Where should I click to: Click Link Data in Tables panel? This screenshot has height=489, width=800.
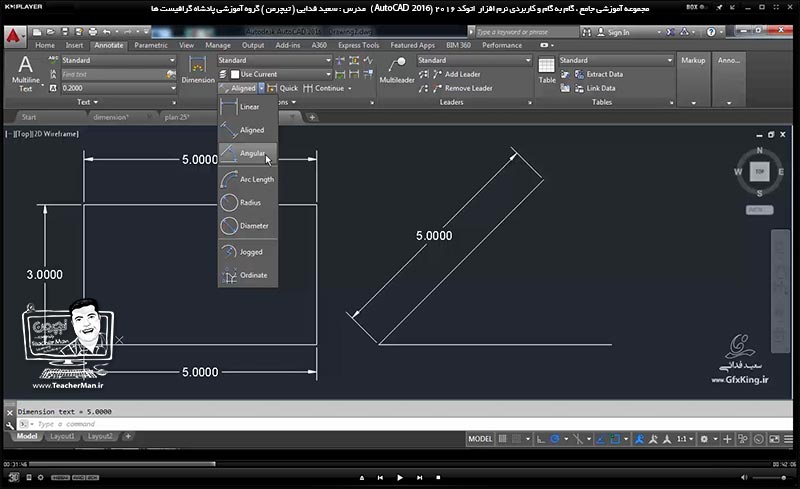(595, 88)
